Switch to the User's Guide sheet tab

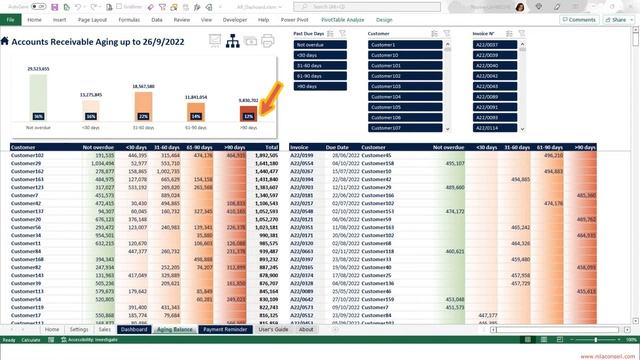pos(273,329)
